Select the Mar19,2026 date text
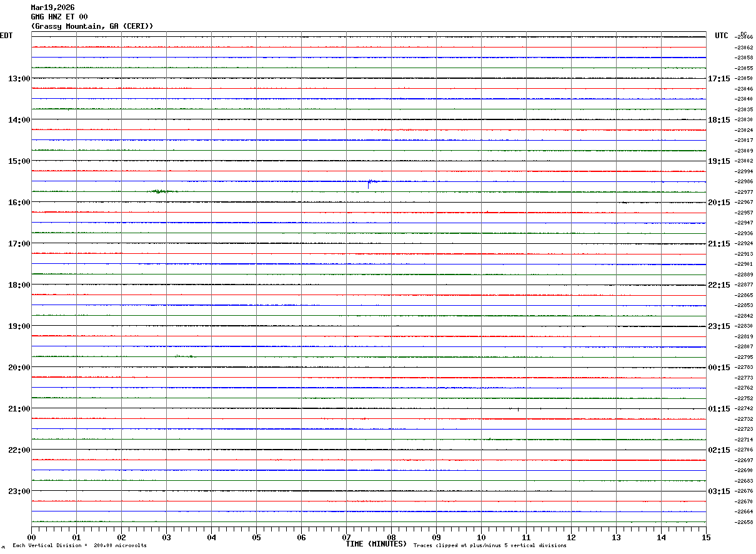 52,8
